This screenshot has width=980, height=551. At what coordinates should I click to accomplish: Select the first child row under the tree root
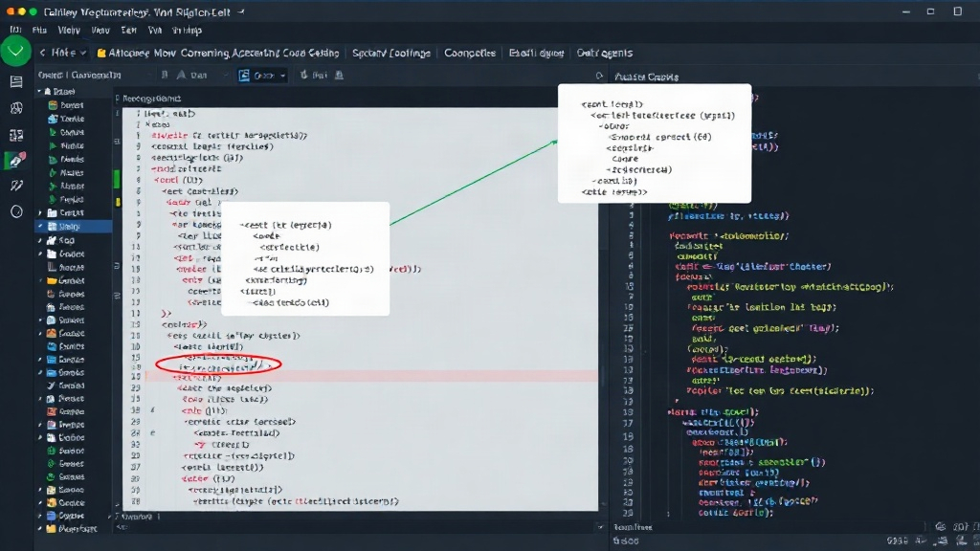click(x=66, y=105)
